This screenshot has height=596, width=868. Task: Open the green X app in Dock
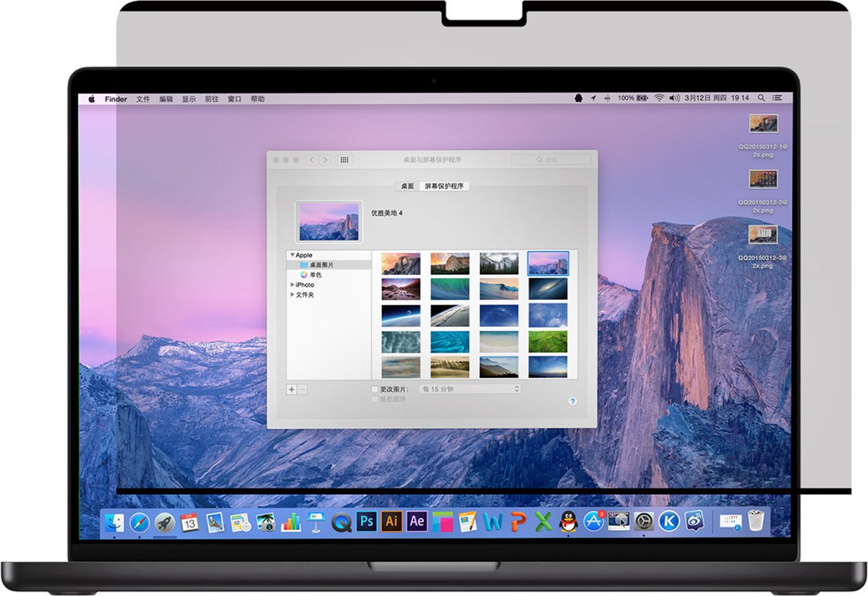click(543, 521)
